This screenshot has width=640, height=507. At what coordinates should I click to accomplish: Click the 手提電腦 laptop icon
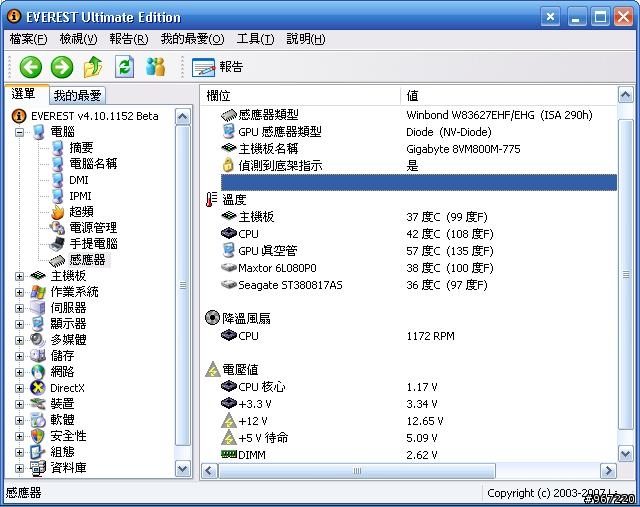(x=57, y=244)
